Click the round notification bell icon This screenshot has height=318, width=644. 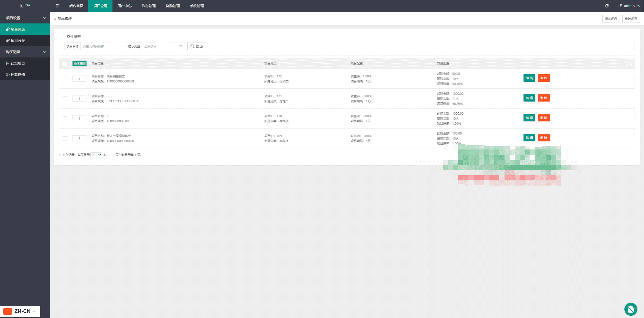[x=631, y=309]
